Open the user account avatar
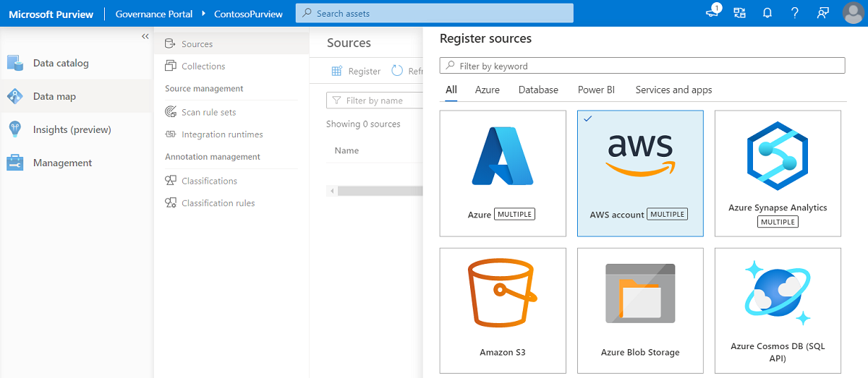The width and height of the screenshot is (868, 378). (x=853, y=13)
